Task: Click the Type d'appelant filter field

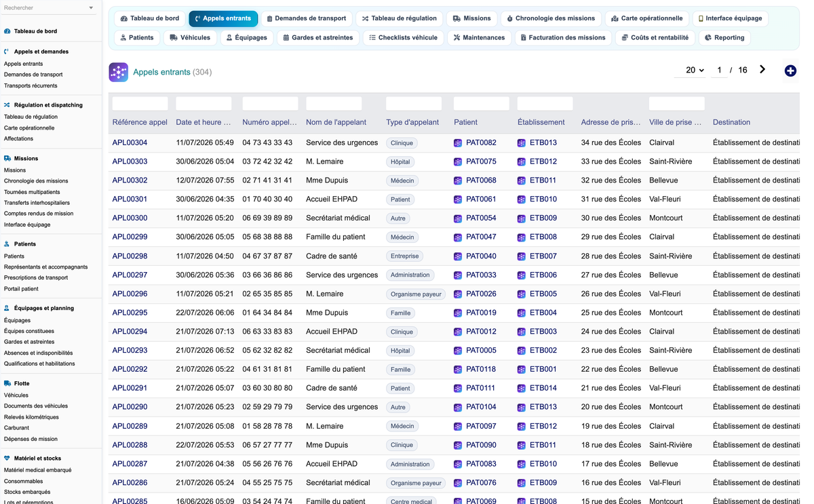Action: (414, 103)
